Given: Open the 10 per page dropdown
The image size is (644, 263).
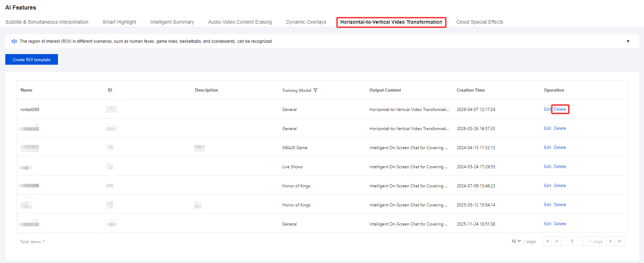Looking at the screenshot, I should pos(516,241).
